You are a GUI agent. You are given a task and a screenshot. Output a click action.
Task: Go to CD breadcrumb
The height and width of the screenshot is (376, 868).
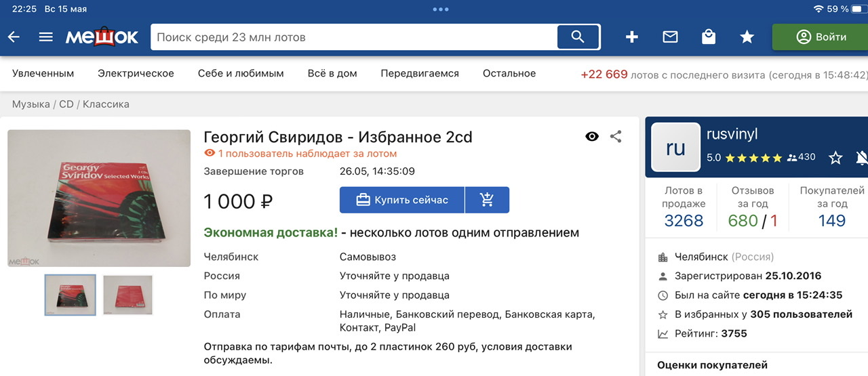pos(66,104)
